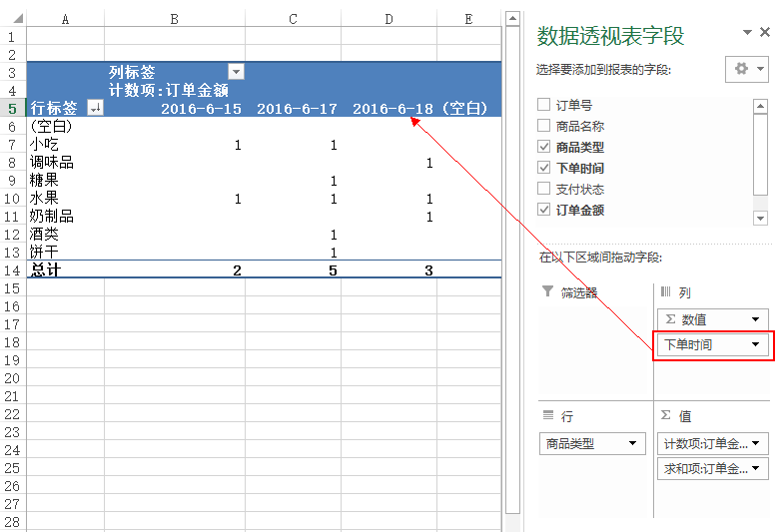Open the row labels sort filter button
This screenshot has height=532, width=780.
tap(95, 108)
